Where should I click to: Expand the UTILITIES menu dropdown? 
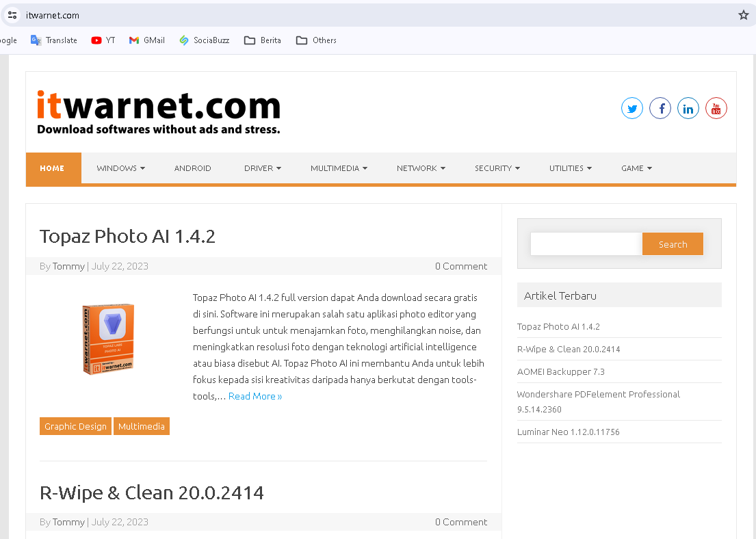pos(571,168)
